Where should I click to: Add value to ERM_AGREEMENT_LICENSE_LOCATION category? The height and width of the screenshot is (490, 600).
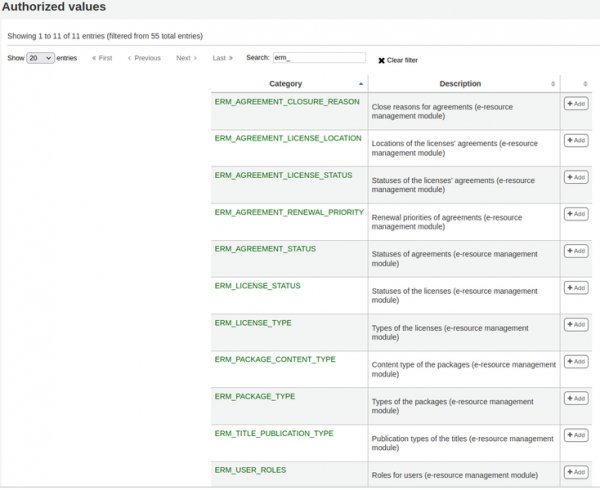click(x=575, y=140)
